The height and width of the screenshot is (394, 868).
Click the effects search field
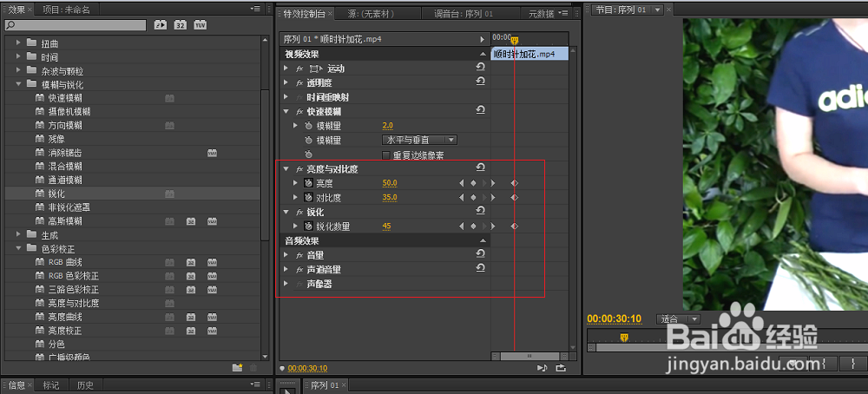pos(76,25)
